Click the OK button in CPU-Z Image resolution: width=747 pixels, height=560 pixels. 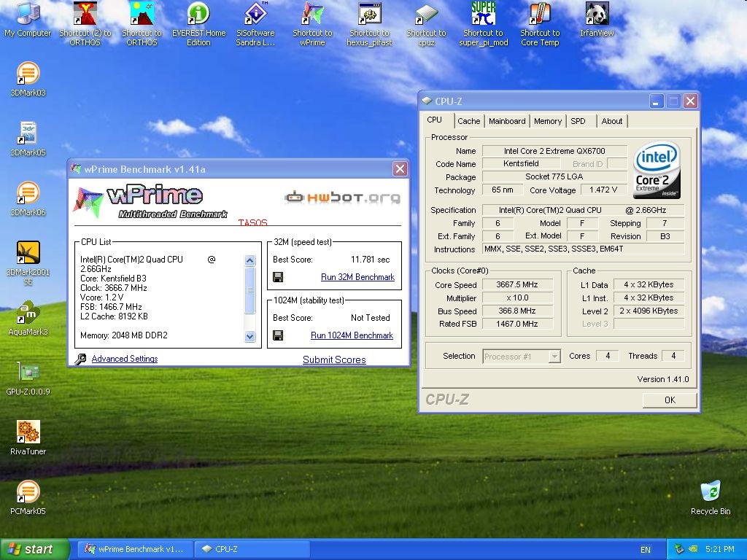[x=670, y=400]
